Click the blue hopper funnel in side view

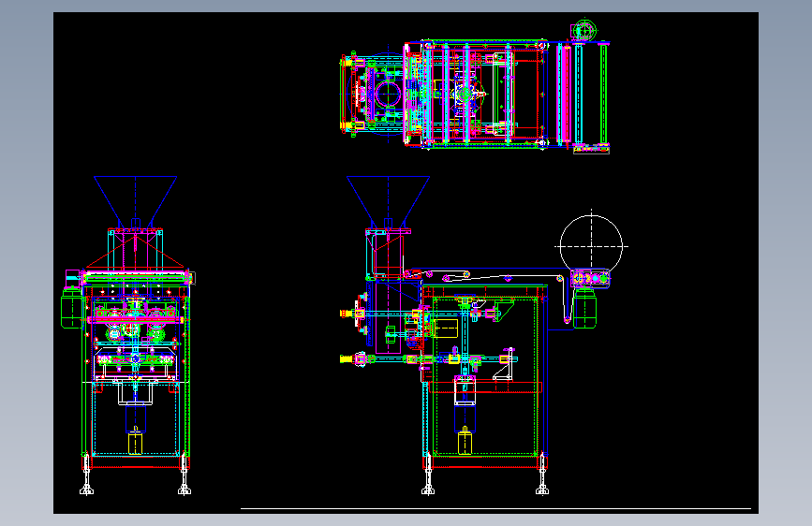tap(388, 202)
